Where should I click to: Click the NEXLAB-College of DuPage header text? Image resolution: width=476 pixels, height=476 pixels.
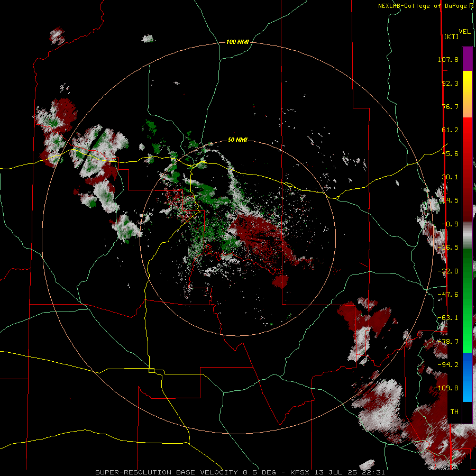click(426, 6)
